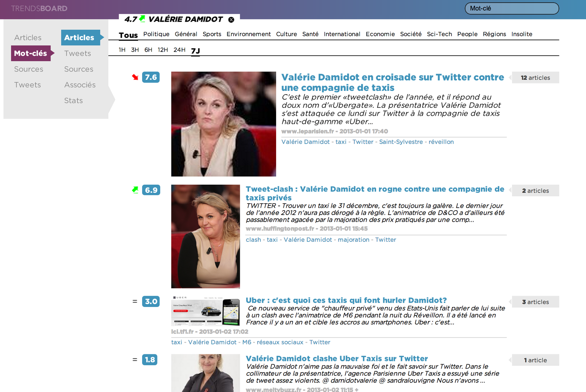The height and width of the screenshot is (392, 586).
Task: Open the Uber website screenshot thumbnail
Action: (205, 311)
